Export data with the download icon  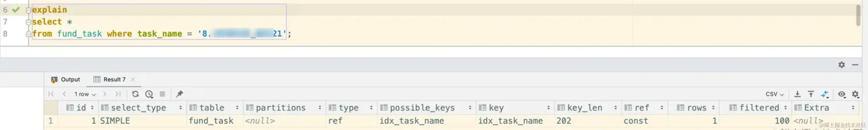tap(797, 94)
